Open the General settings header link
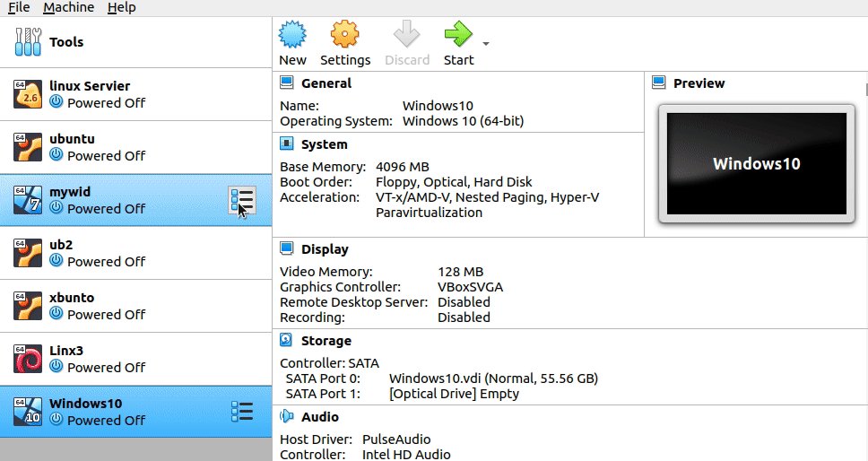Image resolution: width=868 pixels, height=461 pixels. pyautogui.click(x=326, y=83)
